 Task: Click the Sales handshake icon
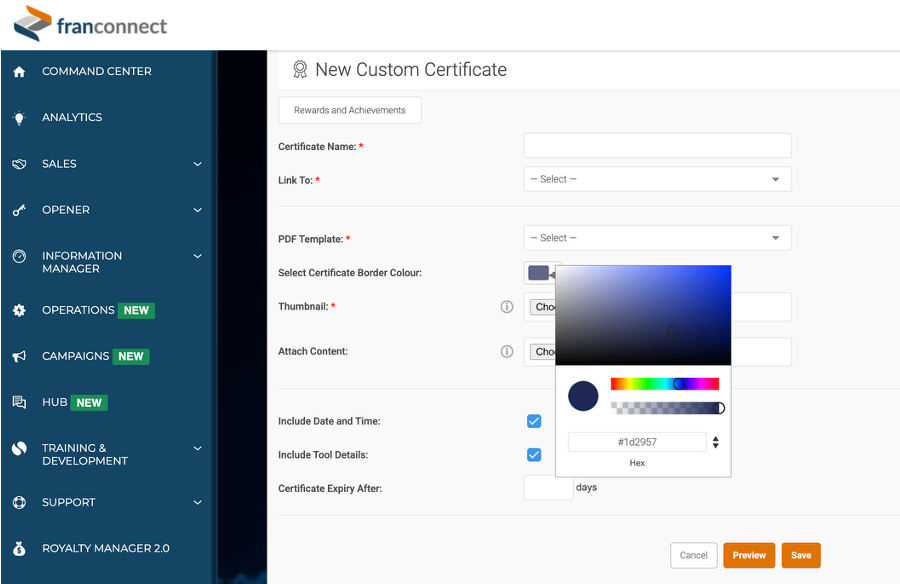coord(19,164)
